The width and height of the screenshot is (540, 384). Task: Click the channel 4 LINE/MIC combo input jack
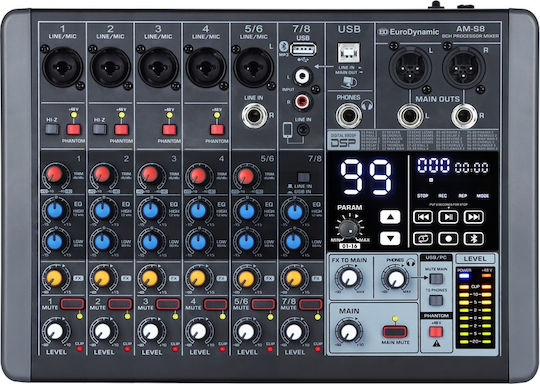pos(206,67)
